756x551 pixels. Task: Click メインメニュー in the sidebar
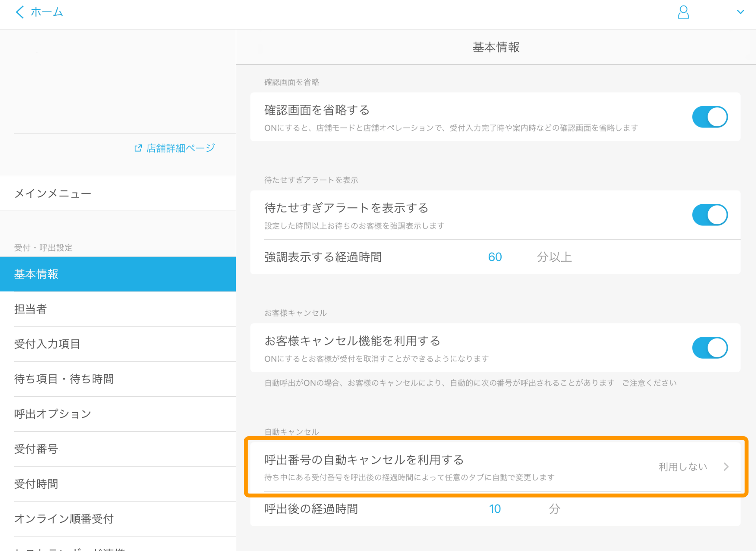tap(52, 193)
